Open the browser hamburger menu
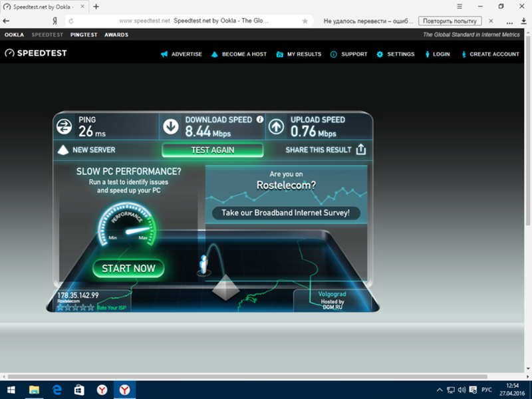The width and height of the screenshot is (532, 399). (460, 7)
